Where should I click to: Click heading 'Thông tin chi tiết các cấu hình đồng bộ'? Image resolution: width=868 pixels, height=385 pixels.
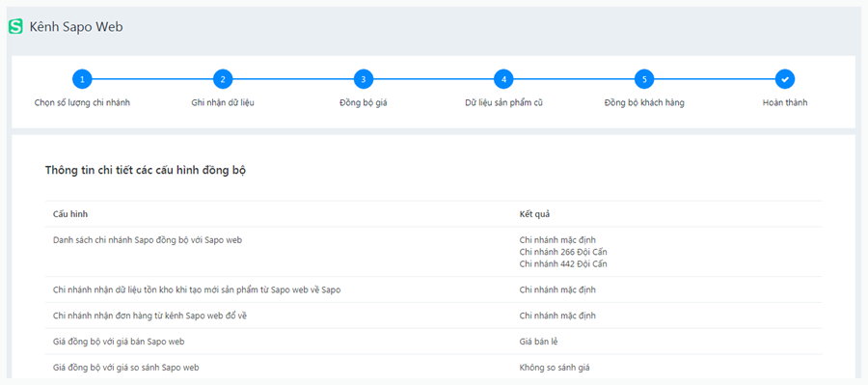point(146,171)
